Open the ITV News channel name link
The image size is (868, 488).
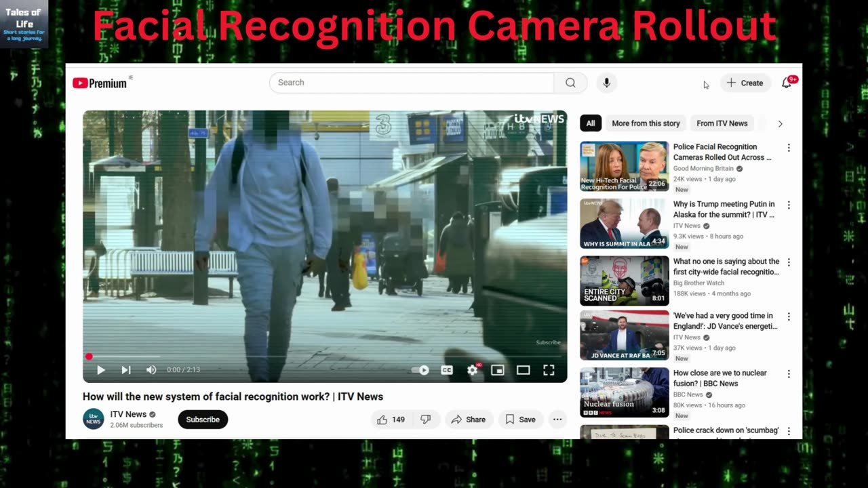click(x=128, y=414)
